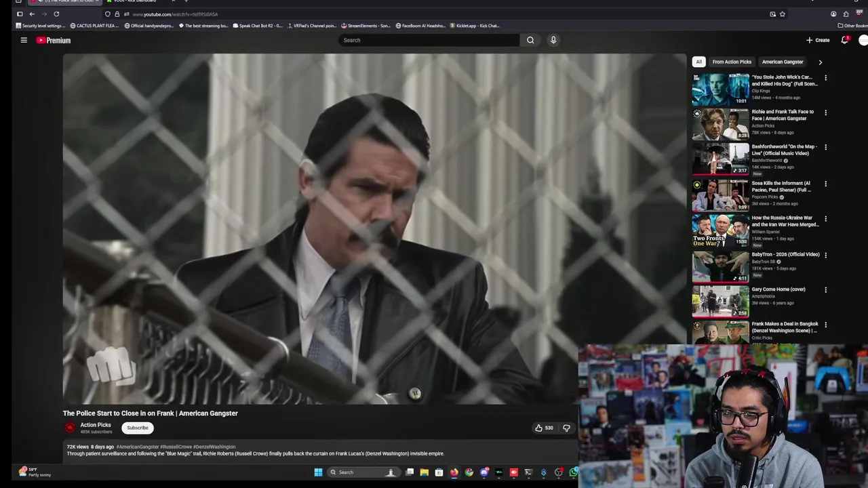Switch to the Kick Dashboard browser tab
868x488 pixels.
[x=136, y=1]
